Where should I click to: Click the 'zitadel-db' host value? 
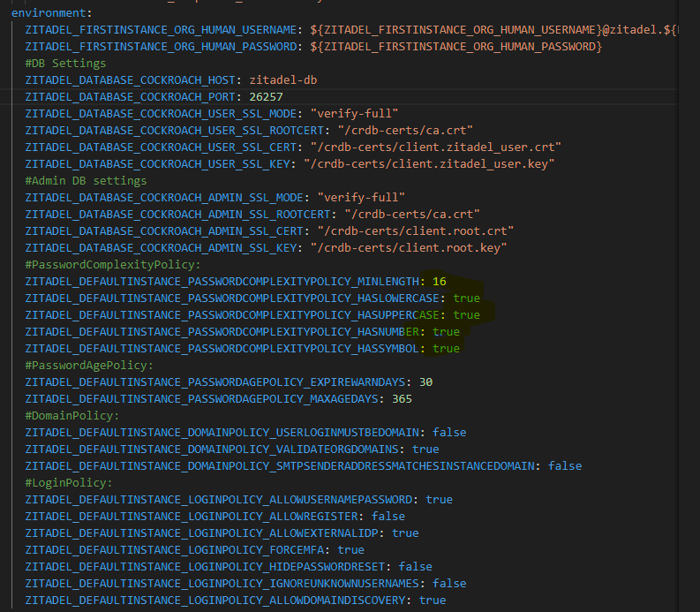click(283, 80)
